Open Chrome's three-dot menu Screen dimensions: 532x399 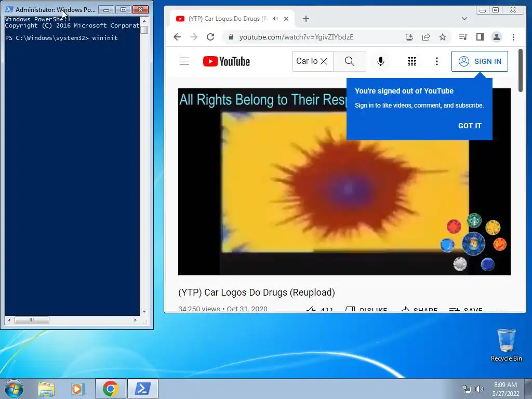click(x=513, y=37)
